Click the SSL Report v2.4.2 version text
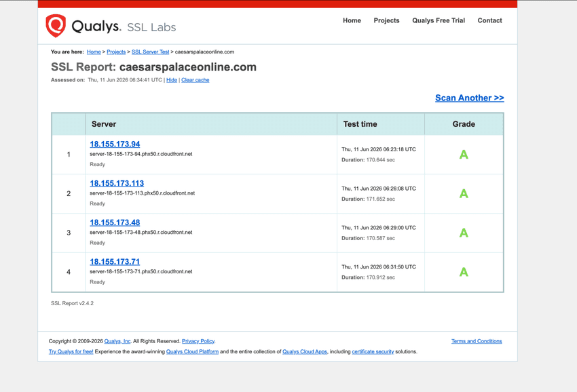577x392 pixels. point(72,303)
